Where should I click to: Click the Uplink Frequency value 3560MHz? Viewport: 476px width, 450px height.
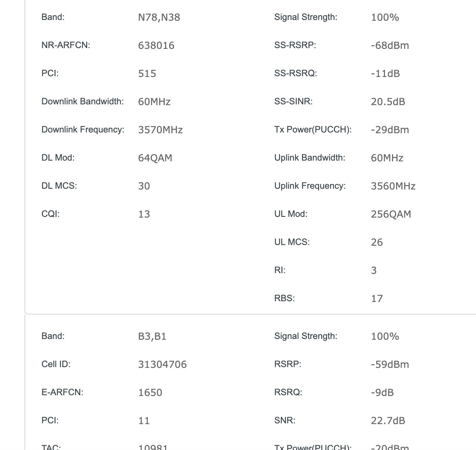[x=393, y=186]
